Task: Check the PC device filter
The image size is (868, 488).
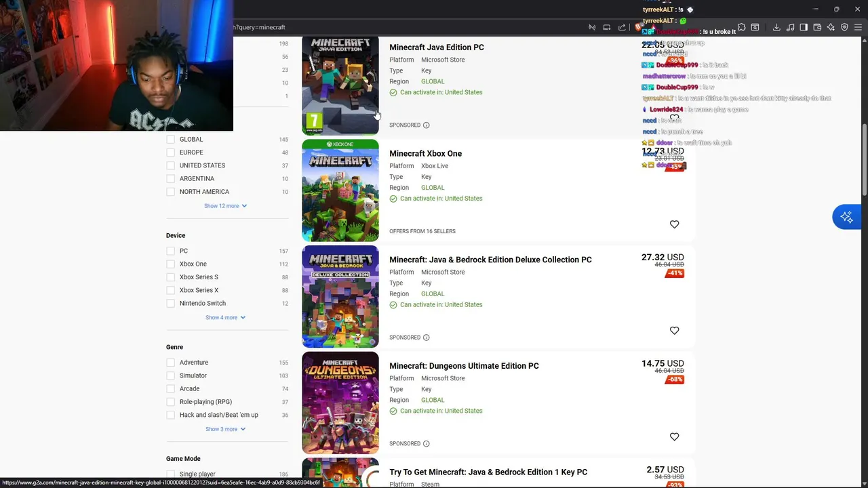Action: [171, 251]
